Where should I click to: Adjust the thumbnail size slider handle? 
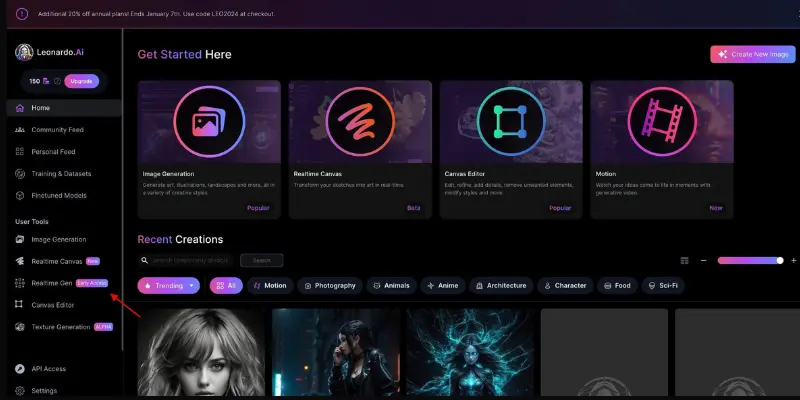tap(780, 260)
